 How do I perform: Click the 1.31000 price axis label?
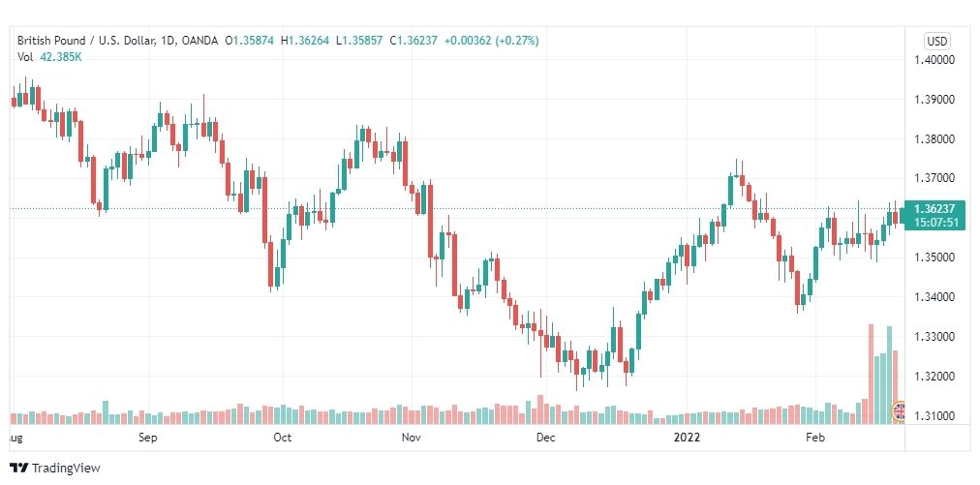[934, 416]
